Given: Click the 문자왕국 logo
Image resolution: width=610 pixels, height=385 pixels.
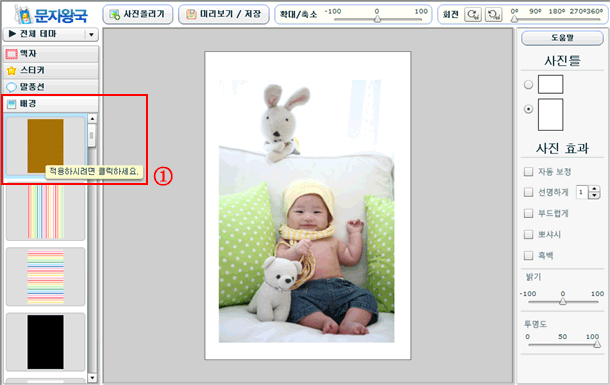Looking at the screenshot, I should click(x=51, y=14).
